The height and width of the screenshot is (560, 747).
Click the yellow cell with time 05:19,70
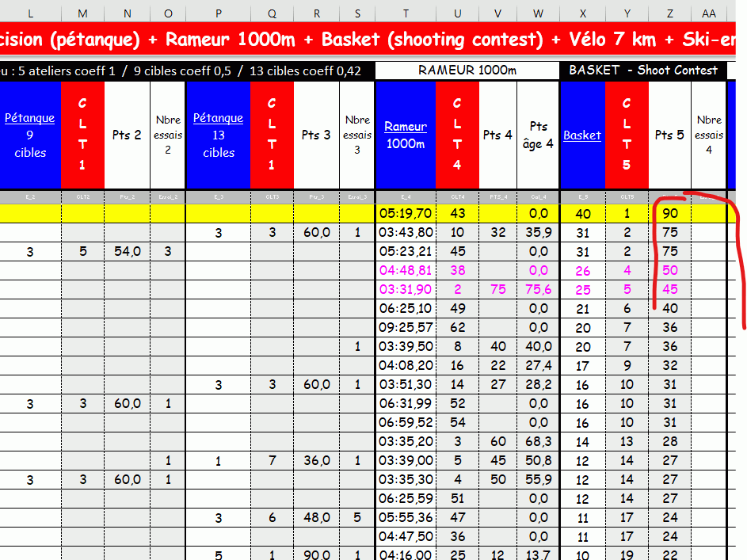coord(406,213)
